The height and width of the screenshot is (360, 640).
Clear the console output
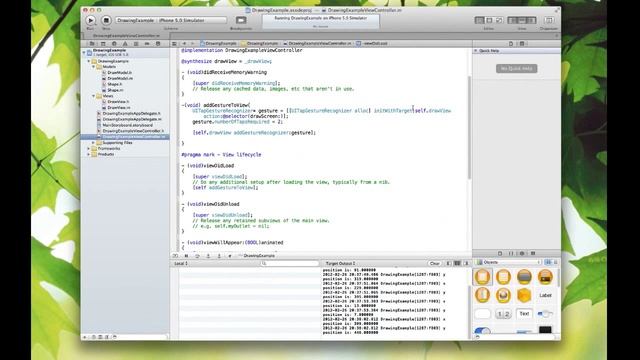pyautogui.click(x=435, y=264)
